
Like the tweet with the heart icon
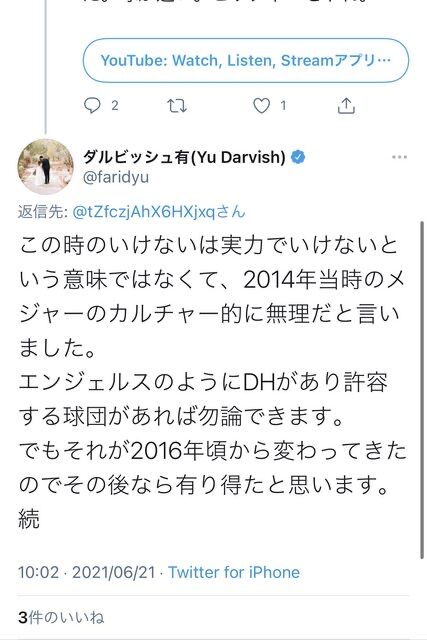(261, 106)
